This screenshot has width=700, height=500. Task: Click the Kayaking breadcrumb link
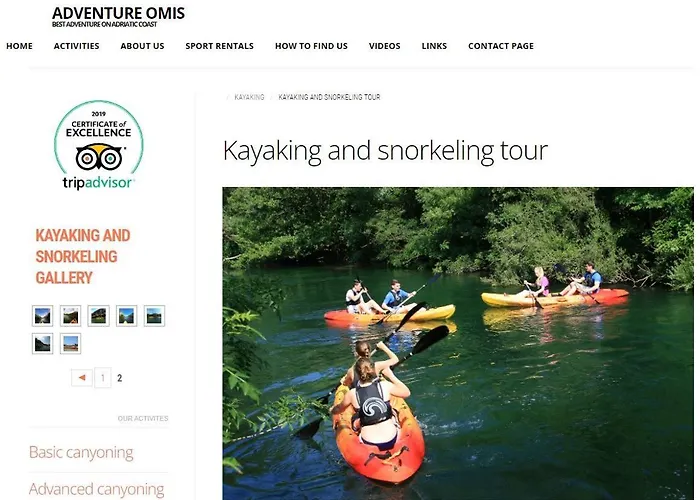pyautogui.click(x=249, y=97)
